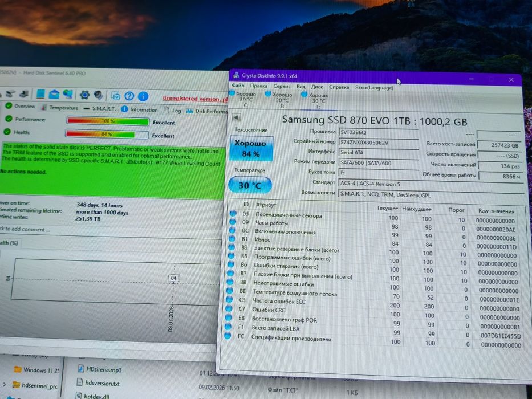Expand the hdsentinel_pro folder in Explorer tree
The width and height of the screenshot is (532, 399).
5,384
